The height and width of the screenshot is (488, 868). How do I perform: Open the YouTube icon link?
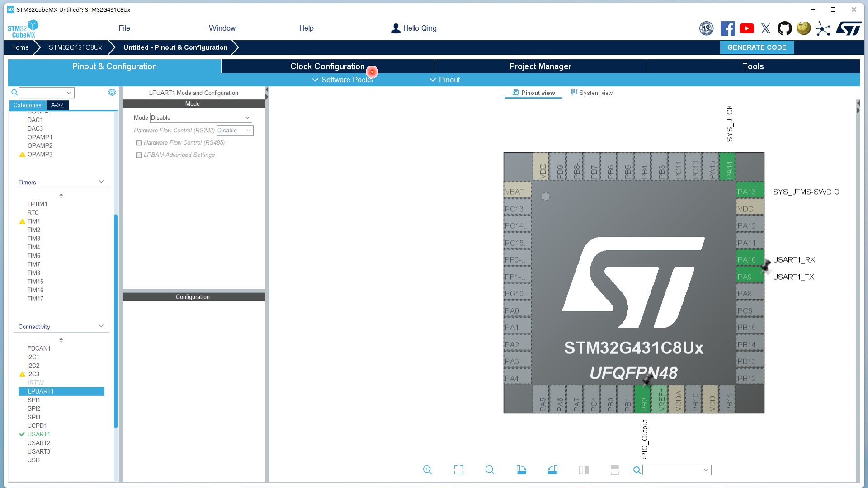click(x=746, y=28)
